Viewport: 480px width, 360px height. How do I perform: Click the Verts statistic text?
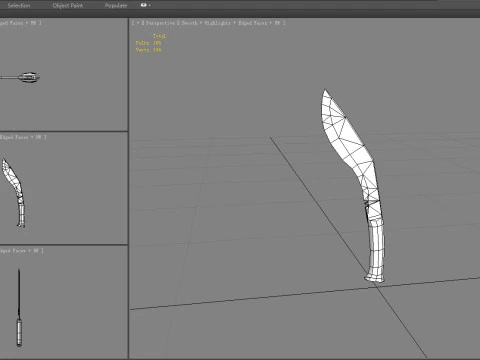[x=148, y=50]
